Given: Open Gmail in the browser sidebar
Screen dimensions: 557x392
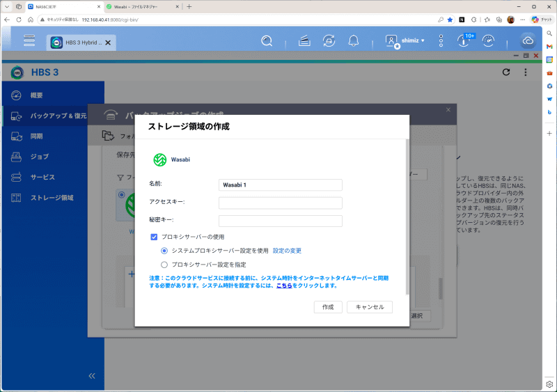Looking at the screenshot, I should pyautogui.click(x=549, y=47).
